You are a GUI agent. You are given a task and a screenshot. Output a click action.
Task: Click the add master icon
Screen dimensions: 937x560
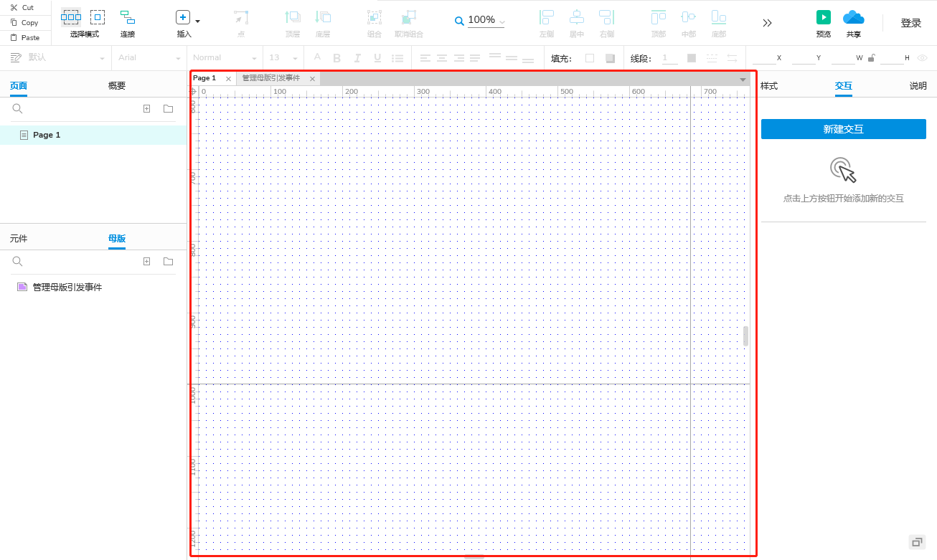click(146, 262)
